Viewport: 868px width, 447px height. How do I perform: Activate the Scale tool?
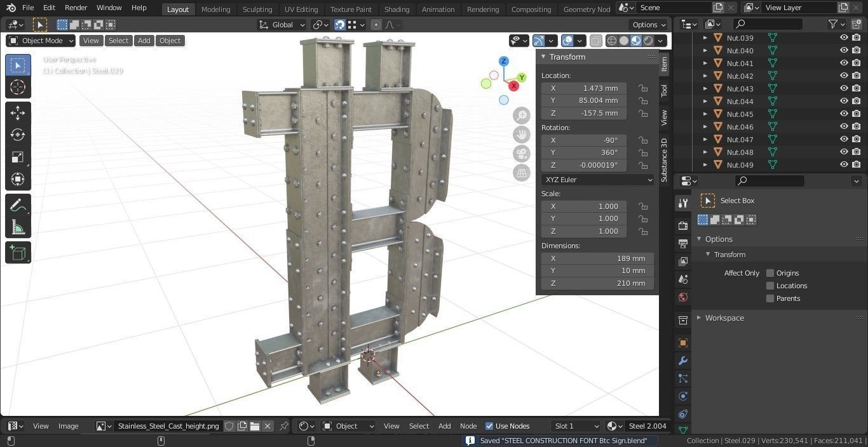18,157
